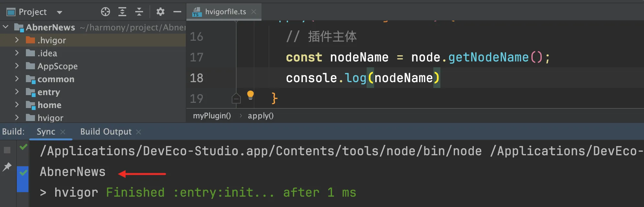Switch to the hvigorfile.ts editor tab
The width and height of the screenshot is (644, 207).
(x=224, y=12)
